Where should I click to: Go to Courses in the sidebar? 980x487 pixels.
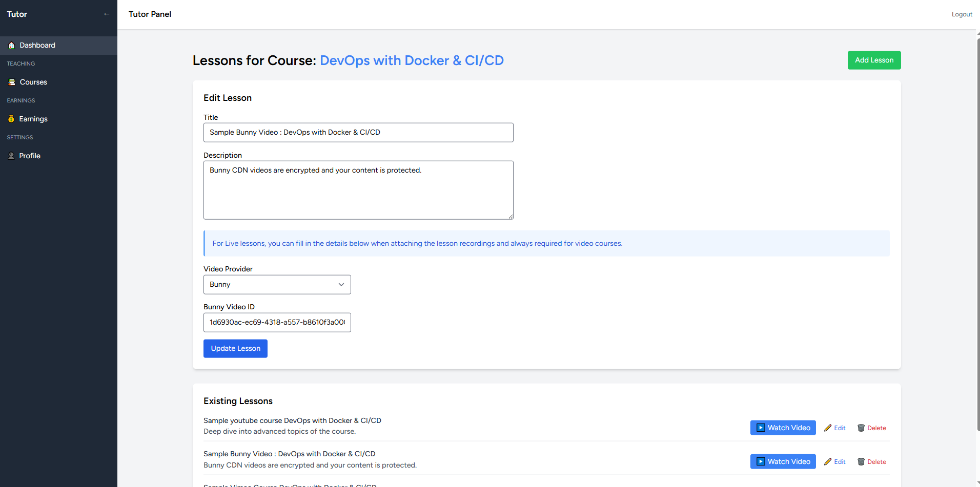58,82
